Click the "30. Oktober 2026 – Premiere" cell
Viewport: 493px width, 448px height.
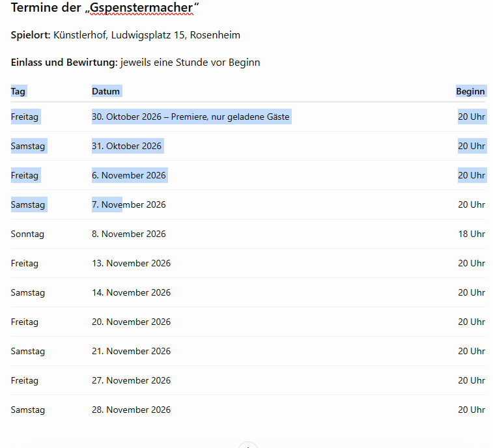191,117
